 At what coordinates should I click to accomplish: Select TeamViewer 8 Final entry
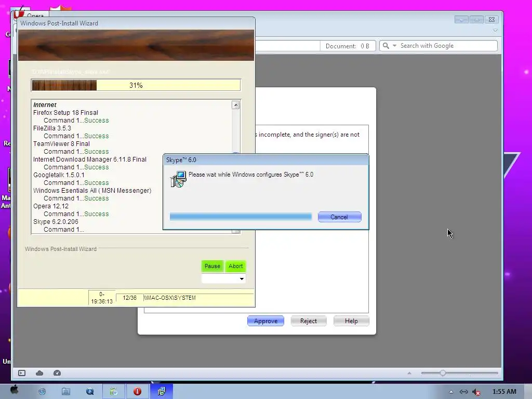click(61, 144)
